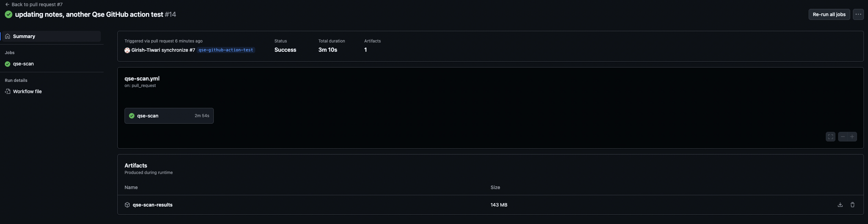The width and height of the screenshot is (868, 224).
Task: Enter fullscreen for workflow graph
Action: (x=830, y=137)
